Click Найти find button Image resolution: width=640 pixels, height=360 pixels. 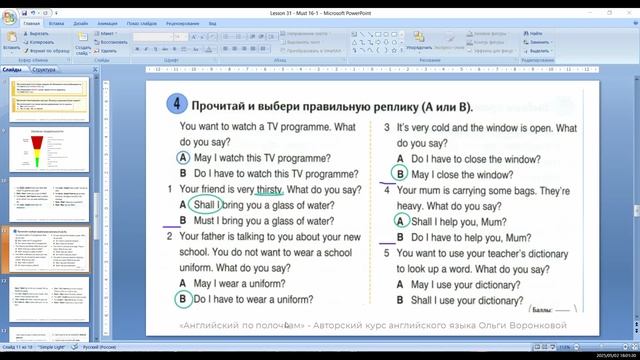pos(534,33)
